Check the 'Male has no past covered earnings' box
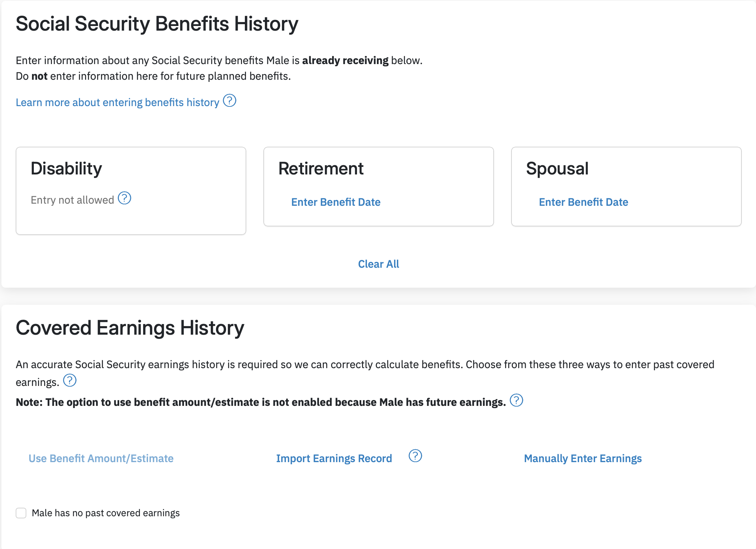Viewport: 756px width, 549px height. tap(21, 513)
